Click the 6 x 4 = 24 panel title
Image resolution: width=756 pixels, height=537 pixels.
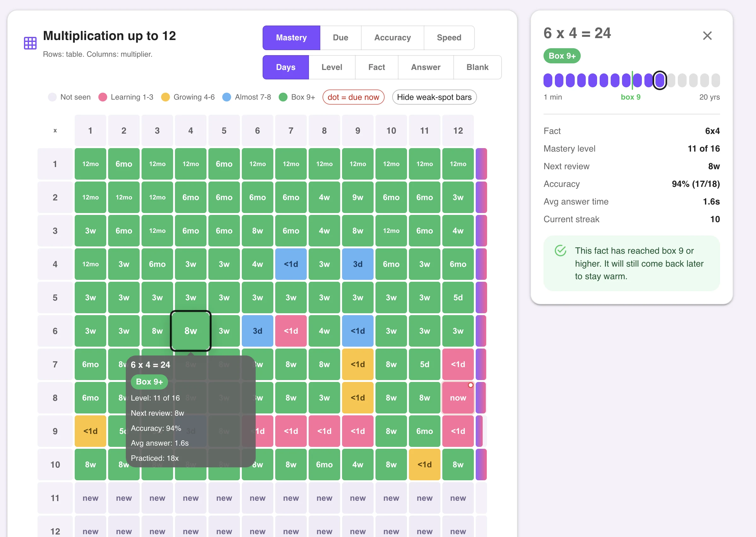(x=577, y=33)
